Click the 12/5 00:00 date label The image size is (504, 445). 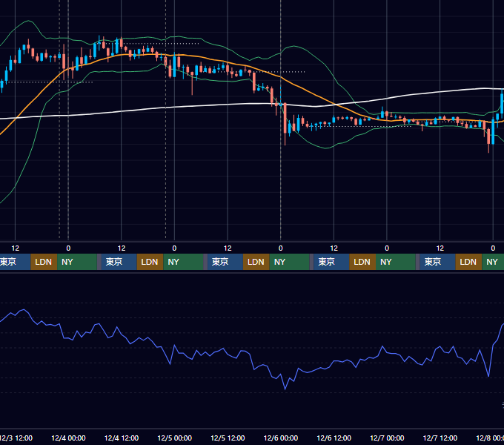click(x=174, y=438)
